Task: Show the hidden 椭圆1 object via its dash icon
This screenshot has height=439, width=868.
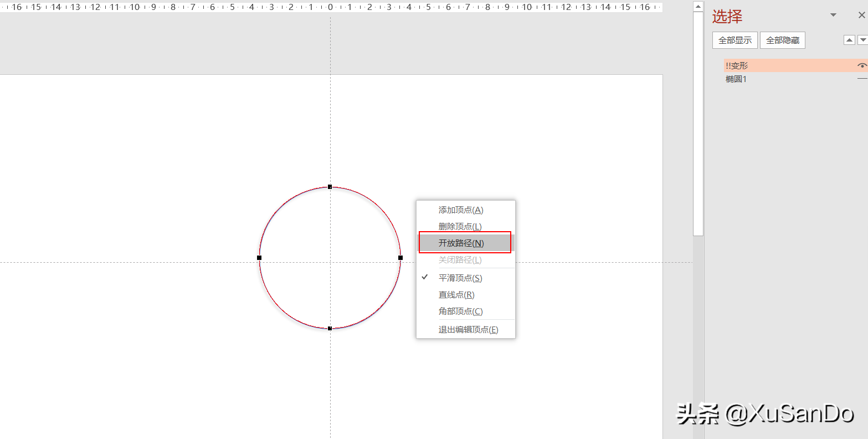Action: coord(862,79)
